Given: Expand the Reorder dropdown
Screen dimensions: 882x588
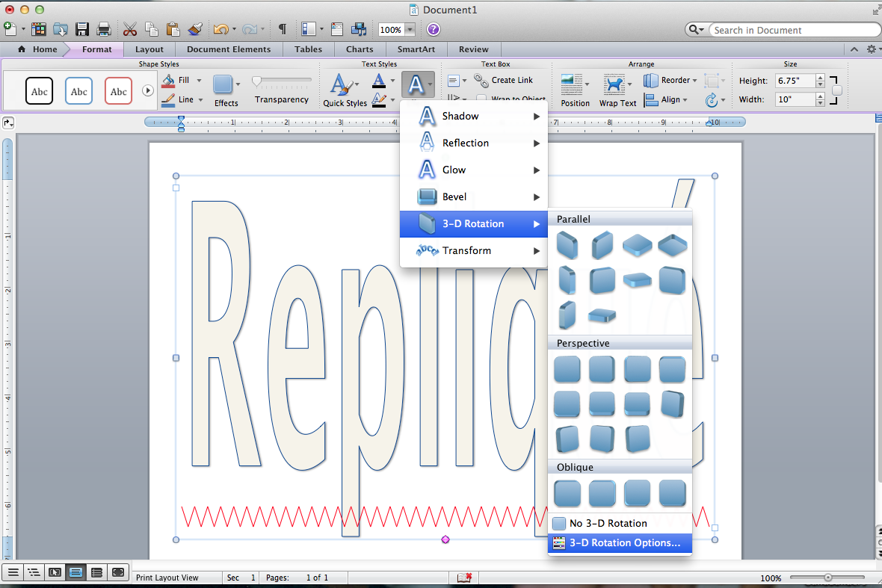Looking at the screenshot, I should pyautogui.click(x=694, y=81).
